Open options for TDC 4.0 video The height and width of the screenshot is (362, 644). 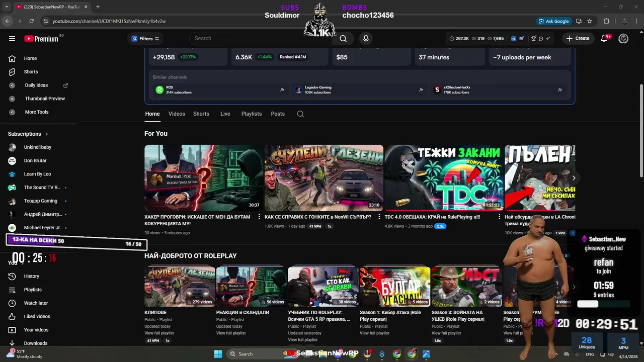pyautogui.click(x=500, y=217)
